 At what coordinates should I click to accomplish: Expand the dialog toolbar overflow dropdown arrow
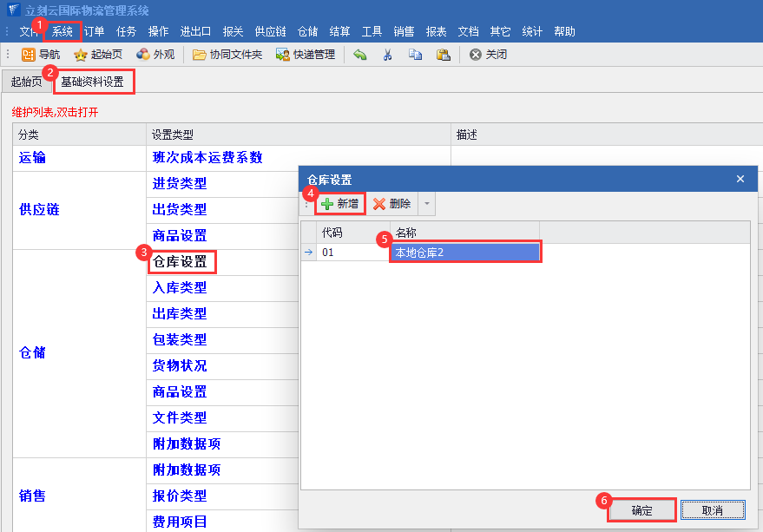[x=427, y=204]
